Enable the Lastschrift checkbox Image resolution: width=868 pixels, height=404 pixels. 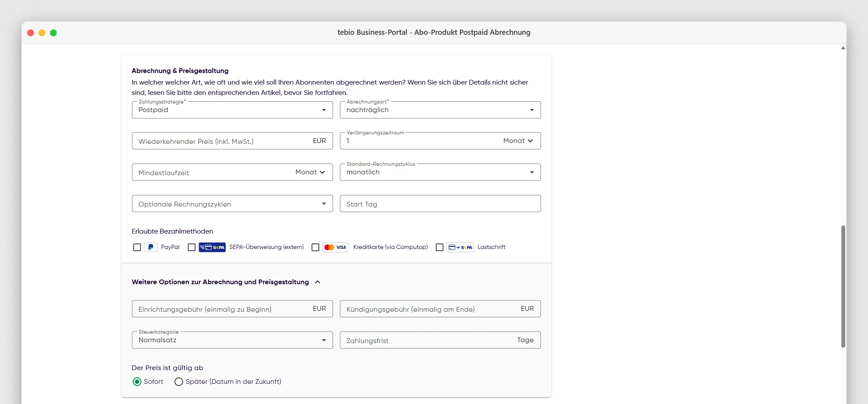tap(440, 247)
